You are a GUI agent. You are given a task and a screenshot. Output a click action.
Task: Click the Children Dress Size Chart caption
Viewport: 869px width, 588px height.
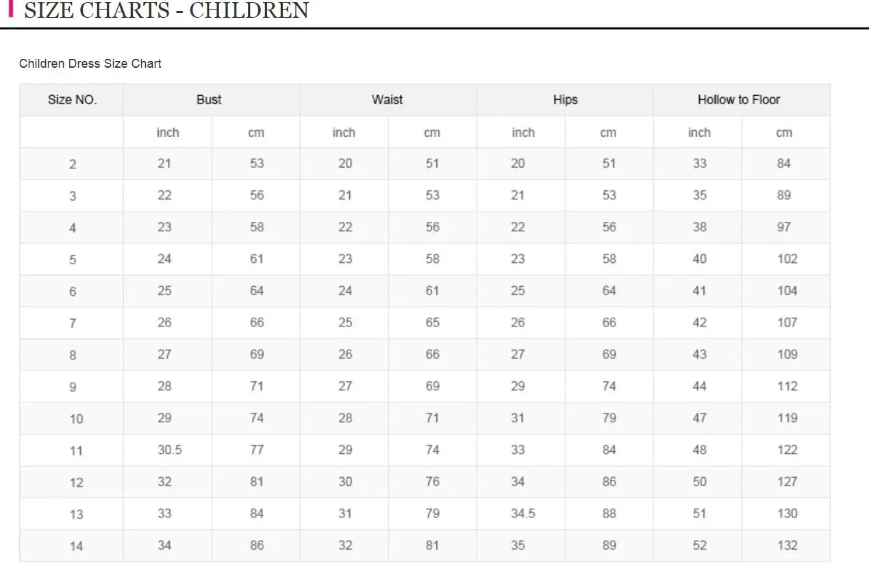[x=90, y=64]
